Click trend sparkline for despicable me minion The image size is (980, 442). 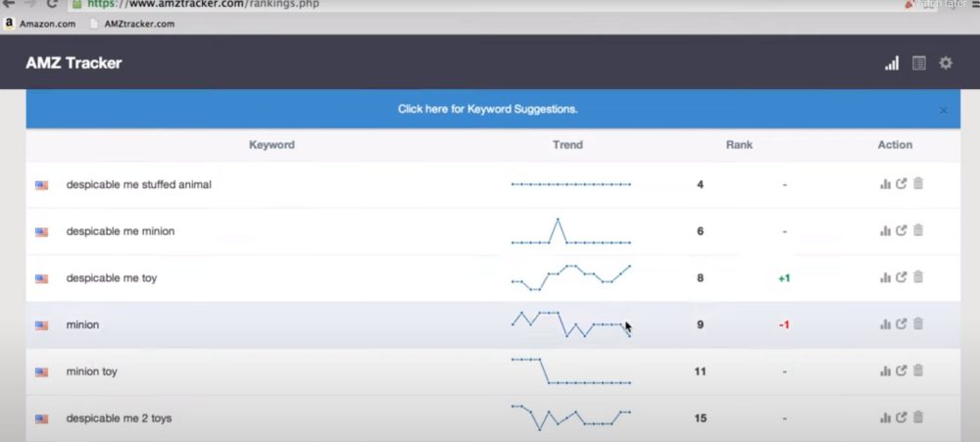click(x=571, y=230)
